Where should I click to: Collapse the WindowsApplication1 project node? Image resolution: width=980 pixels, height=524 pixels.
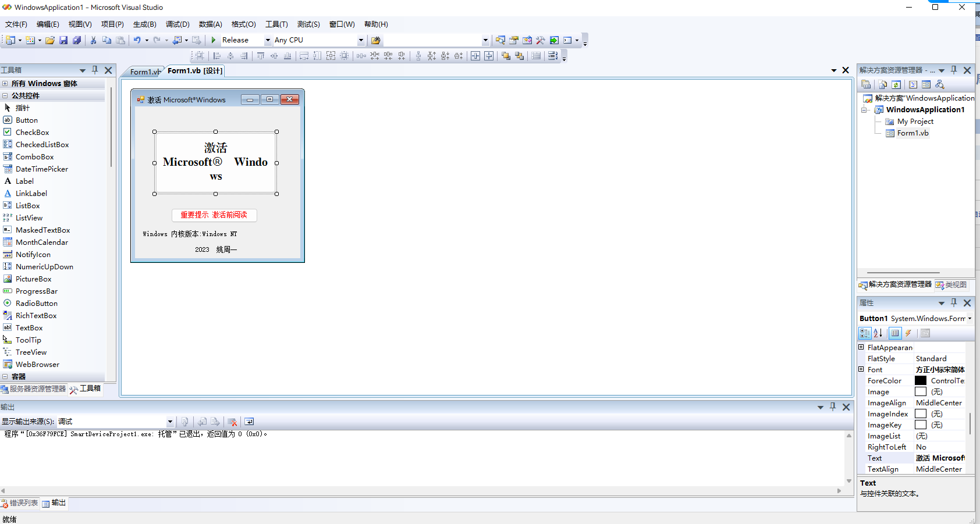pyautogui.click(x=864, y=110)
